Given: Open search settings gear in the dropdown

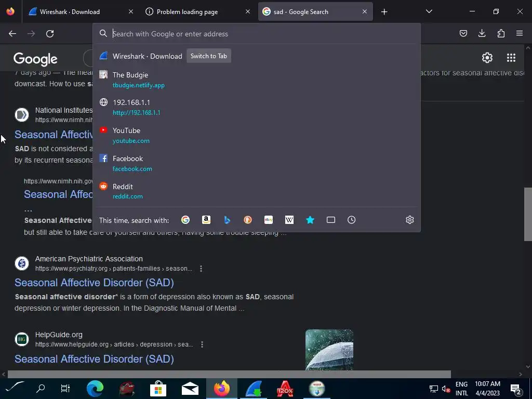Looking at the screenshot, I should [x=410, y=220].
